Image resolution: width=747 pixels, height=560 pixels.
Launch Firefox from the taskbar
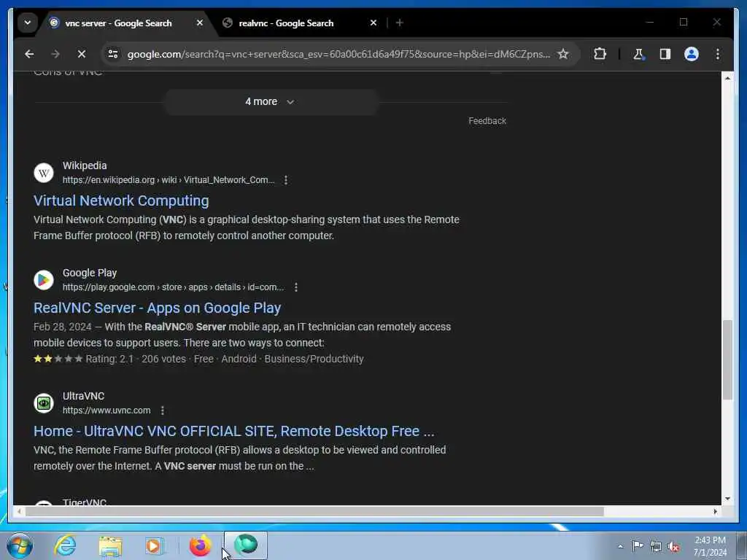click(x=201, y=545)
